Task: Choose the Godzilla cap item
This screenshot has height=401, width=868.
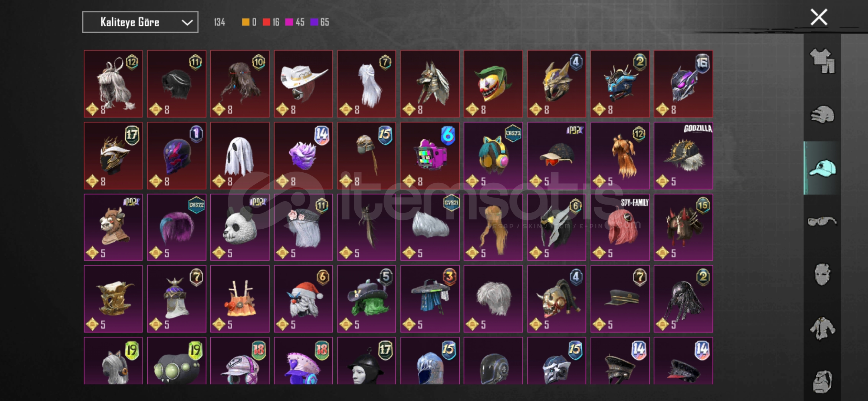Action: click(683, 156)
